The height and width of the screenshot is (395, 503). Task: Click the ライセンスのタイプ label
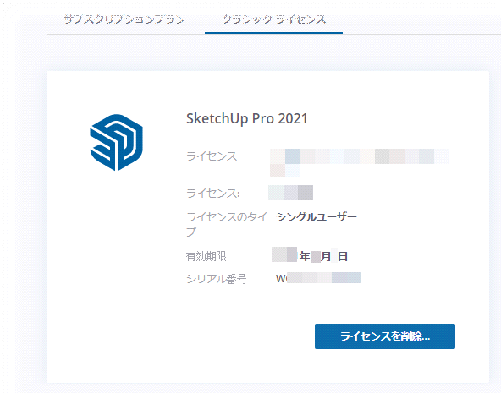coord(227,224)
